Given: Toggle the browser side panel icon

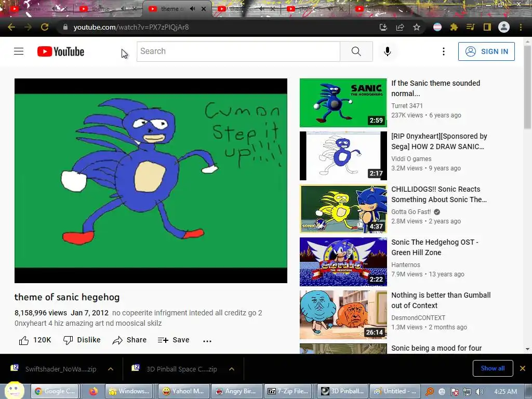Looking at the screenshot, I should pos(487,27).
